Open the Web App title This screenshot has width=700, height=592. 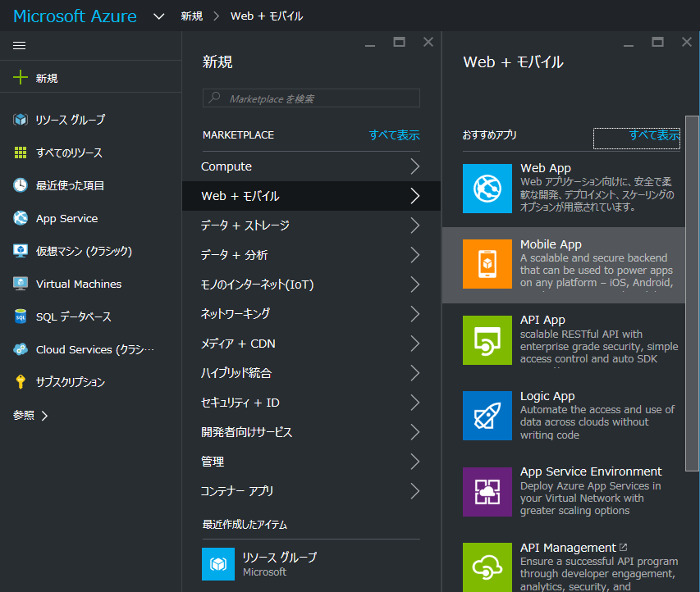546,168
